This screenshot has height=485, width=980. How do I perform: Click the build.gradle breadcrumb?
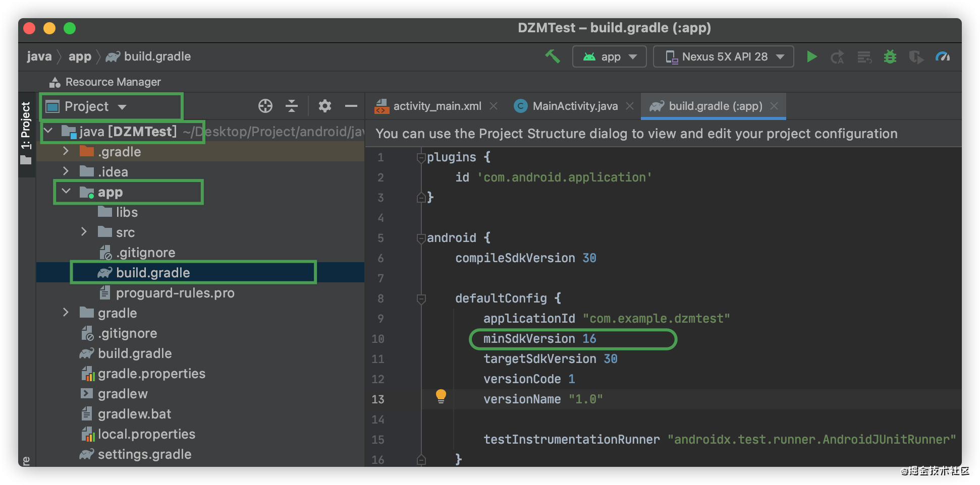(148, 56)
